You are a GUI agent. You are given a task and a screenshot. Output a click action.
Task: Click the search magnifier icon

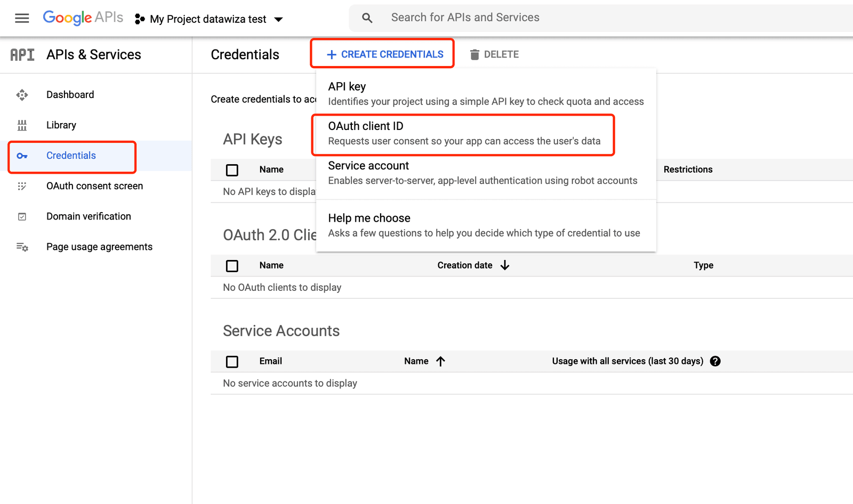click(367, 18)
